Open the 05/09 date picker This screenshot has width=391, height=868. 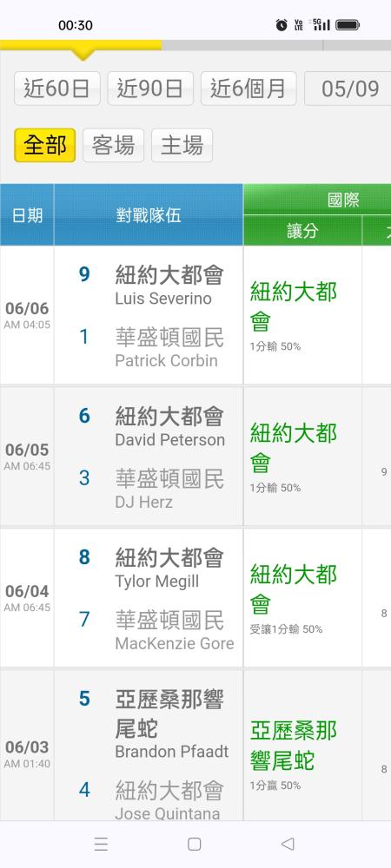pyautogui.click(x=348, y=89)
